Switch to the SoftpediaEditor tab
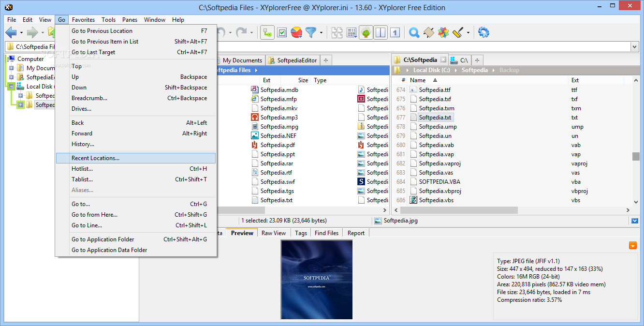The width and height of the screenshot is (644, 326). pyautogui.click(x=293, y=60)
